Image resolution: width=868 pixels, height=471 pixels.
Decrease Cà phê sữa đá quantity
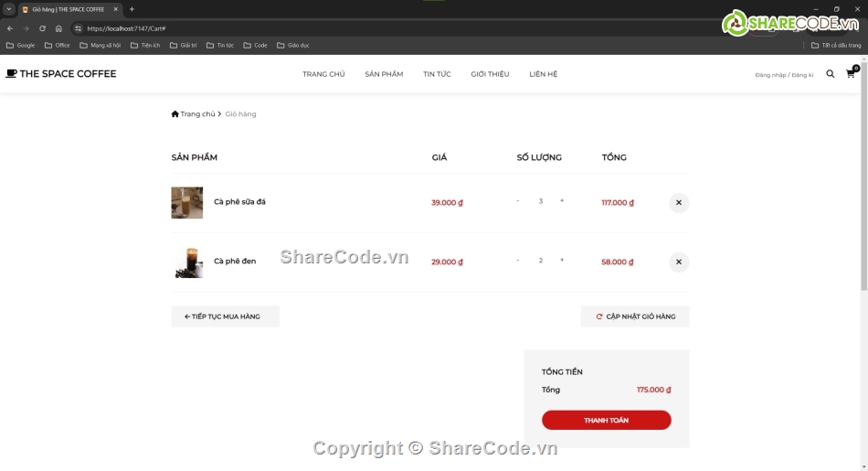coord(518,201)
